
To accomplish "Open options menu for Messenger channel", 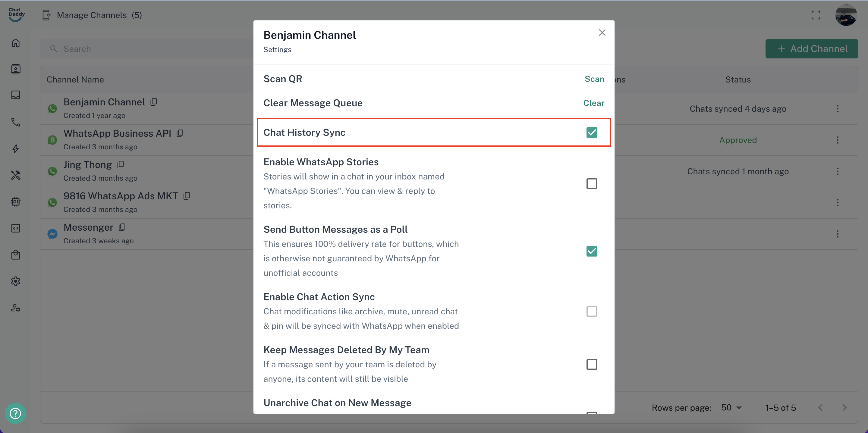I will coord(838,234).
